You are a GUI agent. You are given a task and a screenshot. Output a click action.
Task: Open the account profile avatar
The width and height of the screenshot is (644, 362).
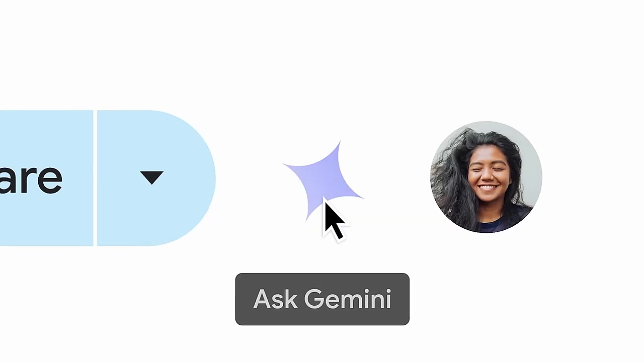coord(486,177)
